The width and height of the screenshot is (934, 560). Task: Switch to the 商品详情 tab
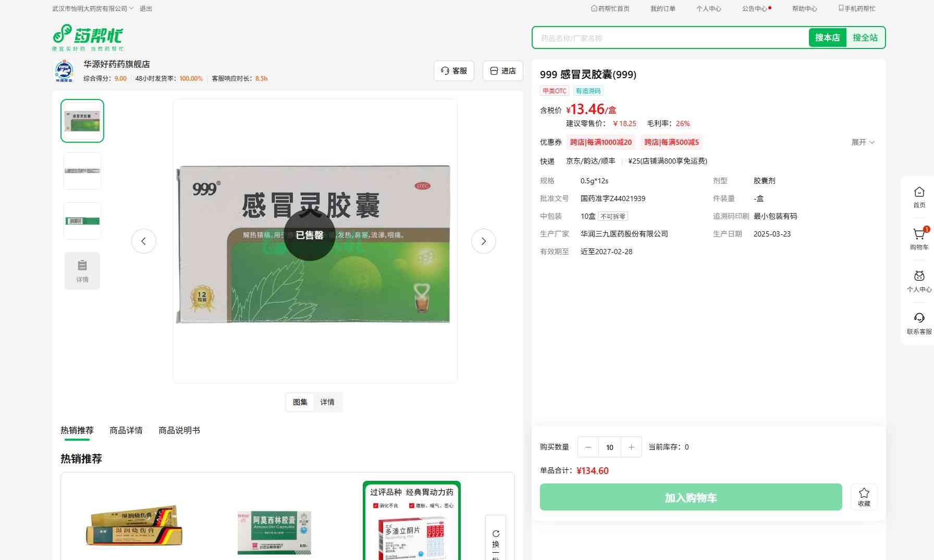click(x=126, y=430)
